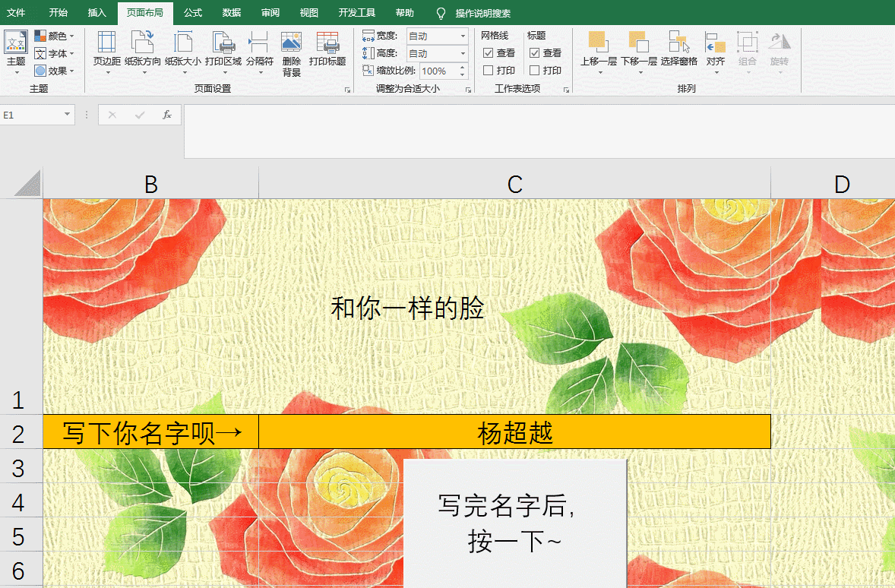Open the 页面设置 dialog launcher
The image size is (895, 588).
pos(347,90)
